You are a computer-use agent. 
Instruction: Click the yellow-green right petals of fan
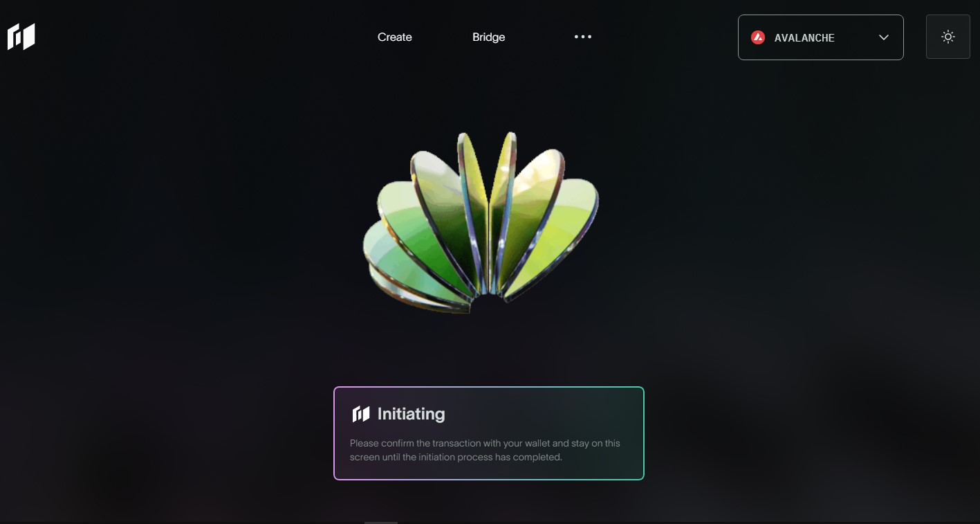pos(553,222)
